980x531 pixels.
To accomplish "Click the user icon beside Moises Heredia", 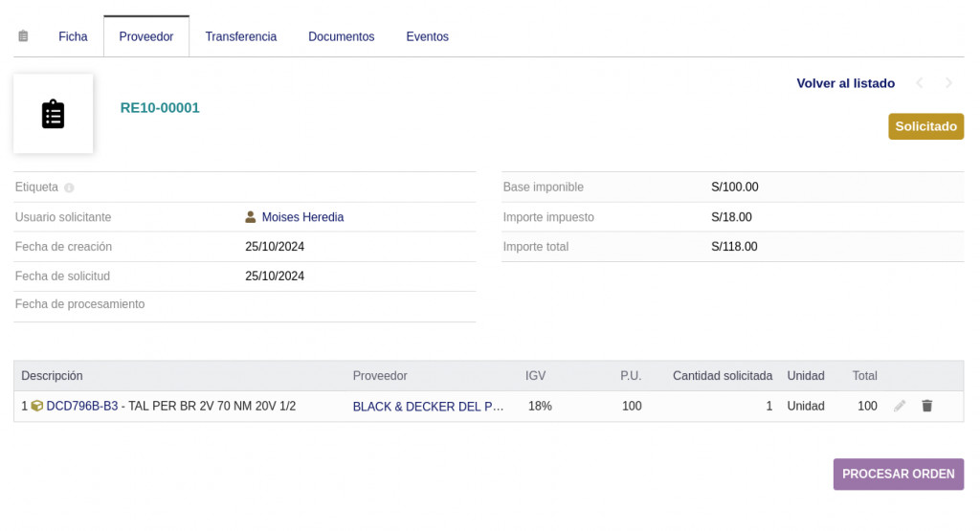I will tap(251, 217).
